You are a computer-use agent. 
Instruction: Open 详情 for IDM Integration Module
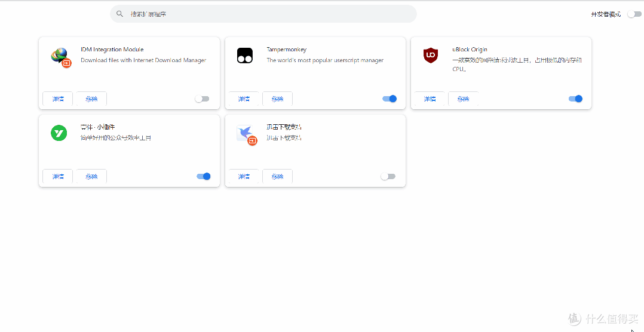pyautogui.click(x=58, y=99)
